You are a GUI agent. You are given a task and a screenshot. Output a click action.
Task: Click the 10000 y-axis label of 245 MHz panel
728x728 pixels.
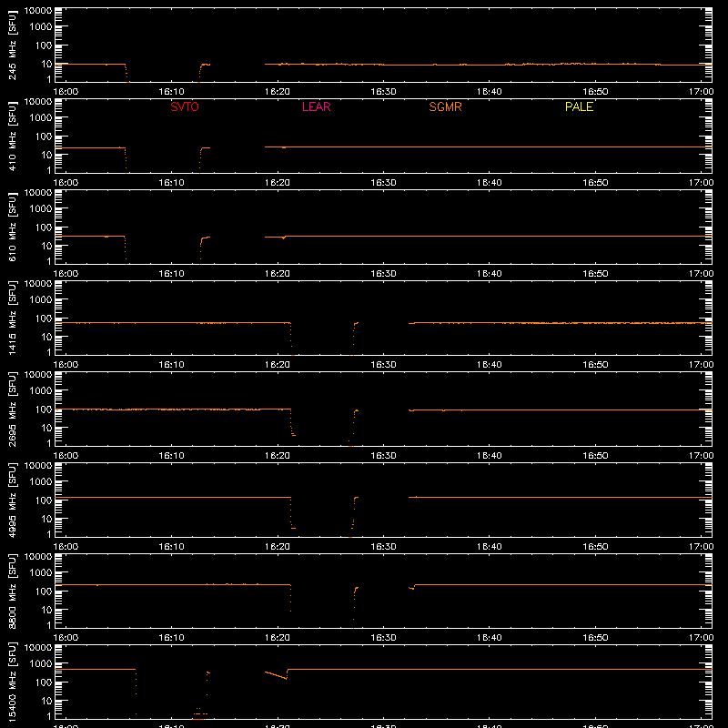click(38, 11)
